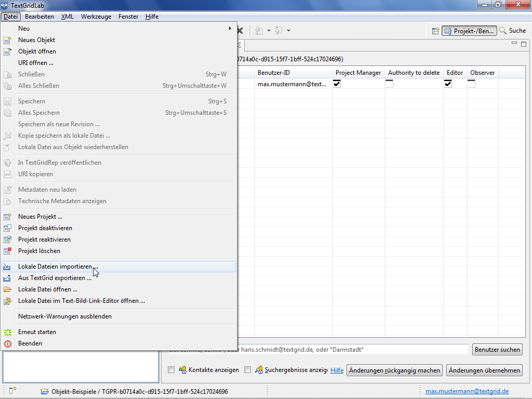
Task: Click the Aus TextGrid exportieren icon
Action: click(7, 278)
